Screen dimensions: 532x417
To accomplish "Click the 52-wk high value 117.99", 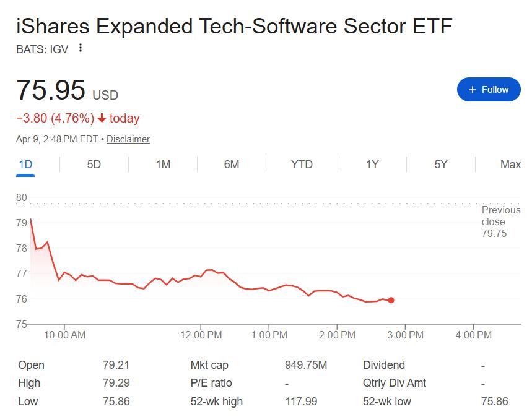I will pos(301,401).
